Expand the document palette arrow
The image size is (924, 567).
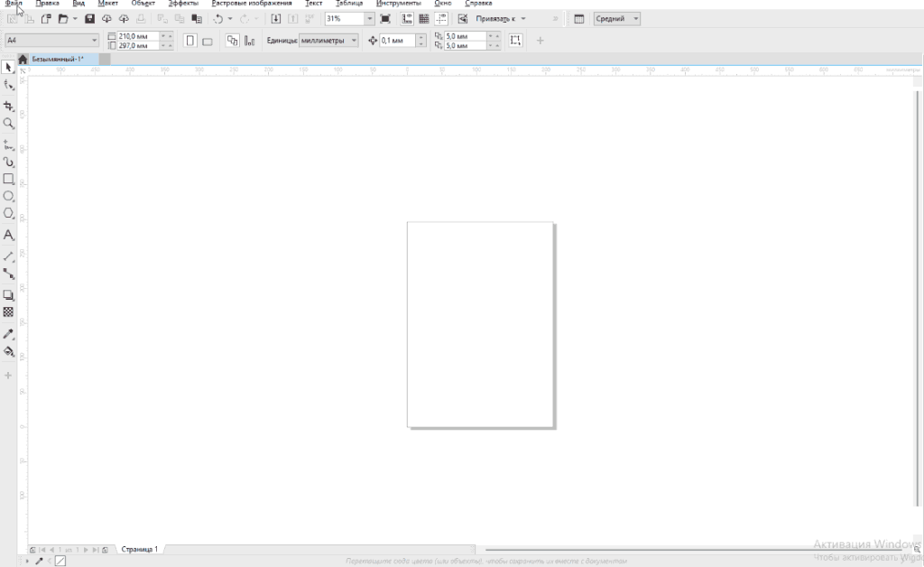pos(27,561)
